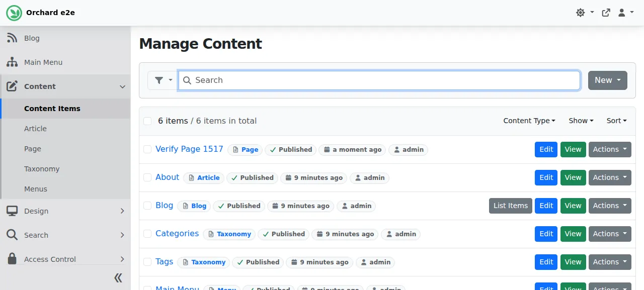Select Page in sidebar
644x290 pixels.
65,149
